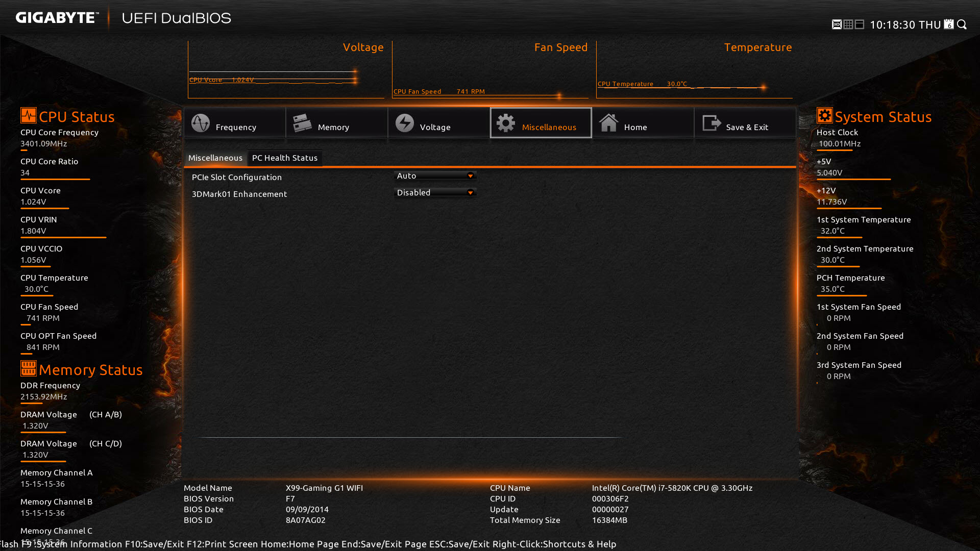Click the BIOS Version F7 value
This screenshot has width=980, height=551.
[x=290, y=499]
